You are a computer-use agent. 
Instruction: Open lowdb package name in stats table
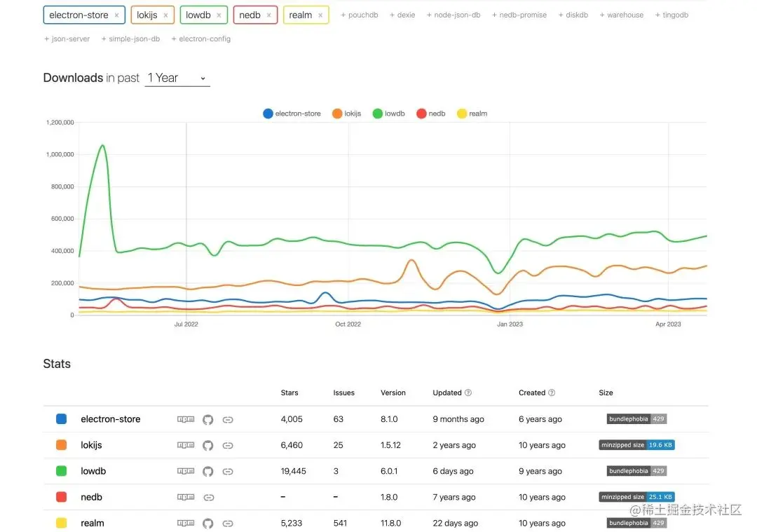point(93,471)
